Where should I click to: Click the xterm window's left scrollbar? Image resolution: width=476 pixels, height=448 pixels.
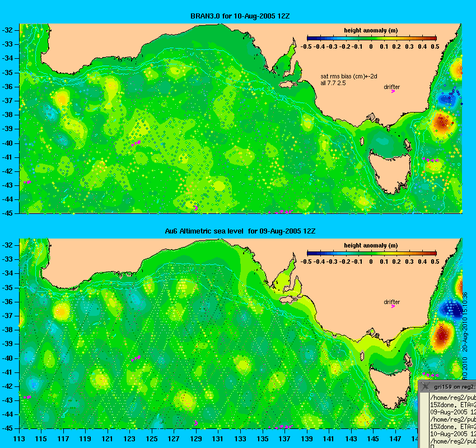pos(424,421)
